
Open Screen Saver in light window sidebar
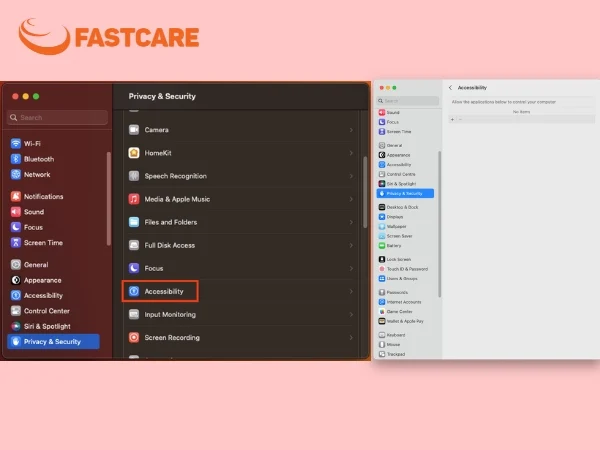395,236
